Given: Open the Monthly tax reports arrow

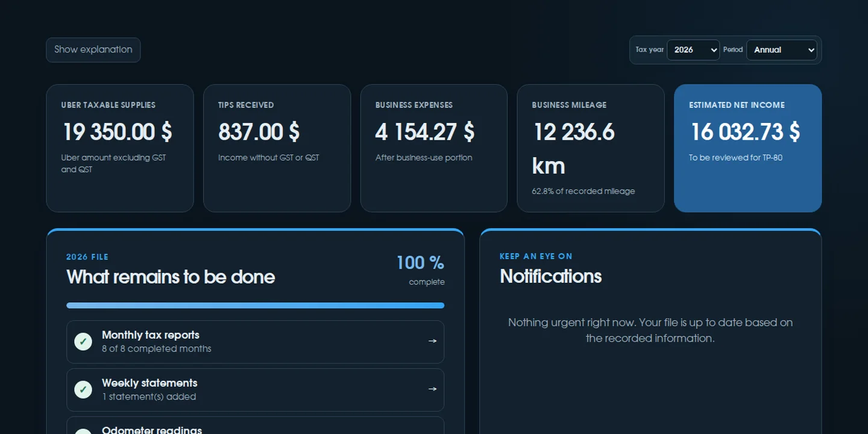Looking at the screenshot, I should click(432, 341).
